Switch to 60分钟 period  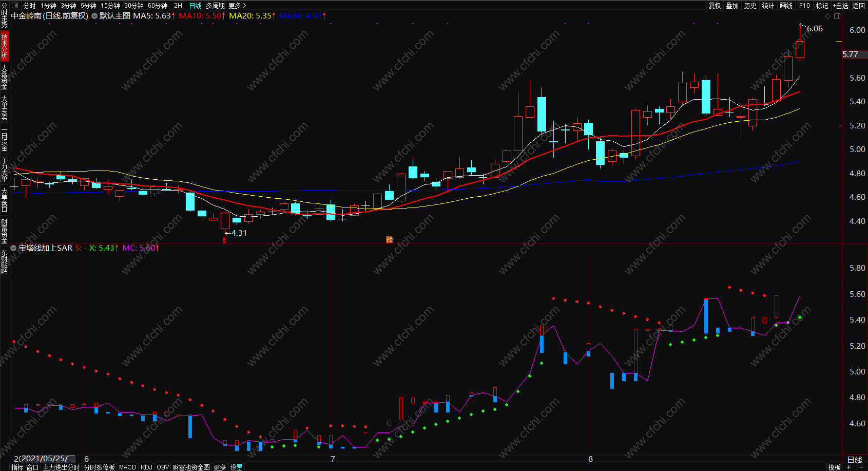158,6
